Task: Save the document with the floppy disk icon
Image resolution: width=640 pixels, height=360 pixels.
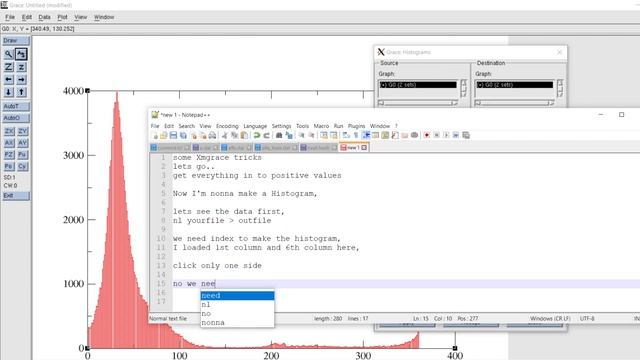Action: [173, 136]
